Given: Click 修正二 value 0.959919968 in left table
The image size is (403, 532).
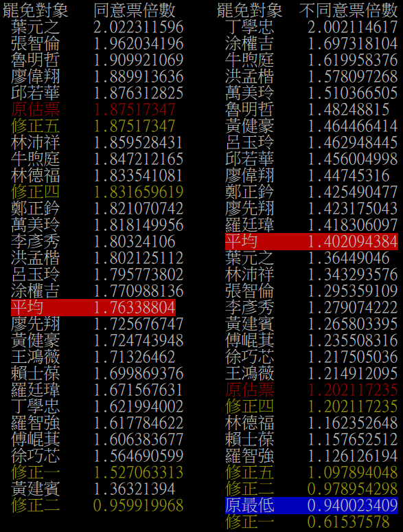Looking at the screenshot, I should coord(138,505).
